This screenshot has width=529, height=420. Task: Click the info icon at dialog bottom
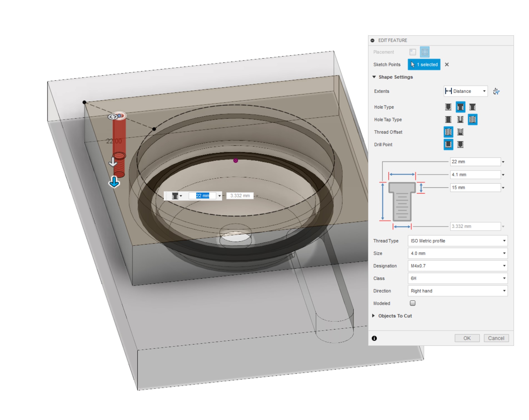374,338
